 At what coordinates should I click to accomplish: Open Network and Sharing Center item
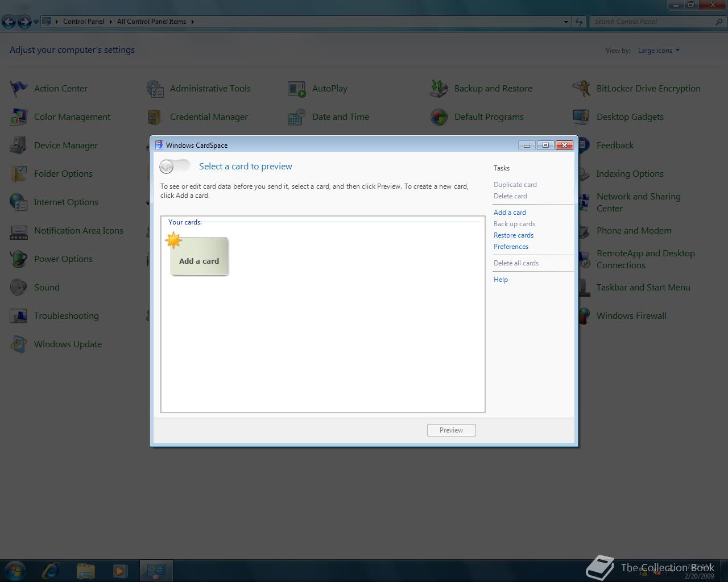point(638,202)
